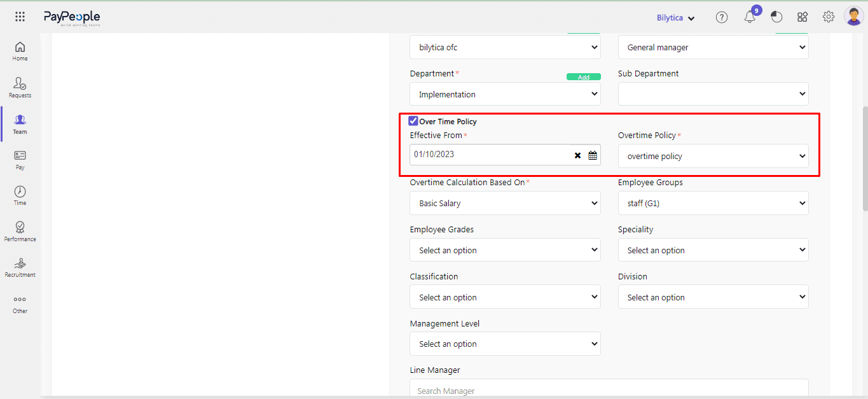This screenshot has height=399, width=868.
Task: Clear the Effective From date
Action: pyautogui.click(x=577, y=155)
